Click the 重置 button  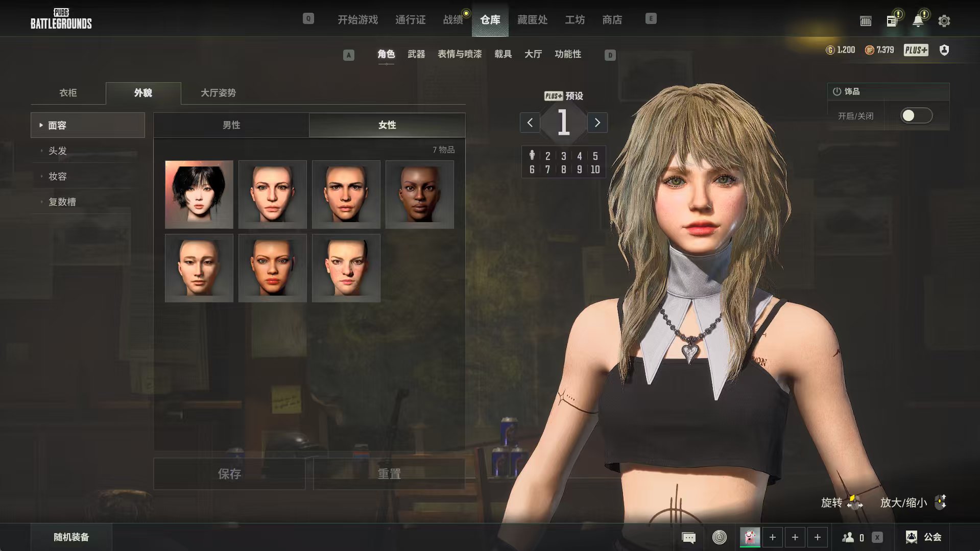[x=389, y=474]
